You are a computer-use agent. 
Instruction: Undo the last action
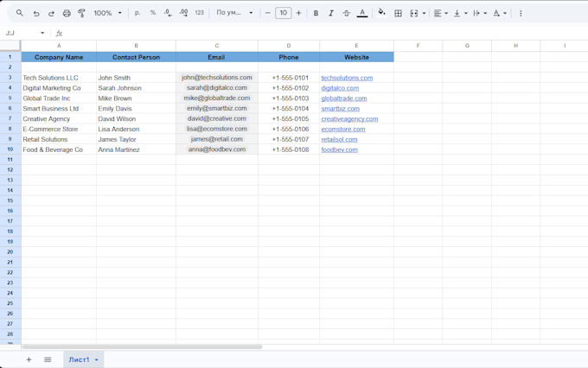36,13
